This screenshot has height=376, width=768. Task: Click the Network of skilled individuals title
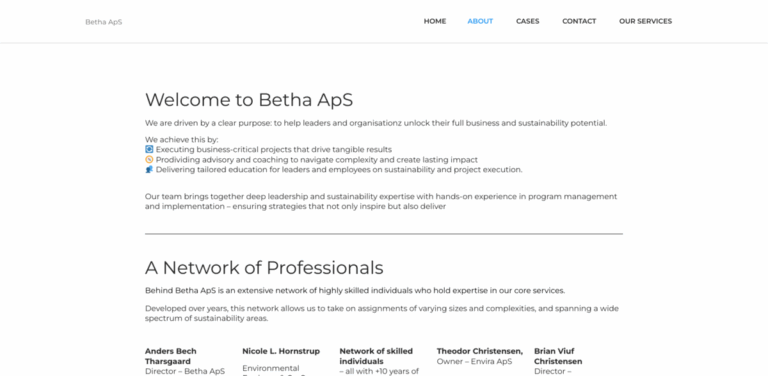pyautogui.click(x=376, y=356)
